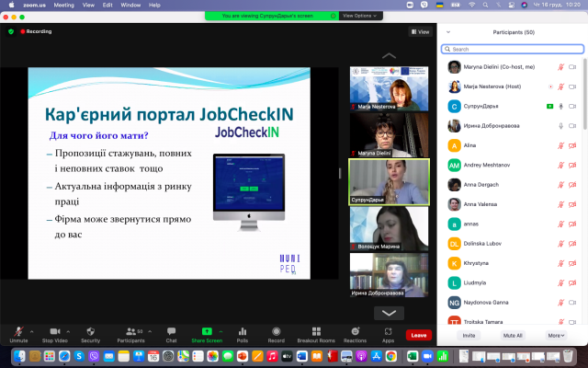Viewport: 588px width, 368px height.
Task: Toggle camera icon for Maryna Dielini
Action: click(x=572, y=67)
